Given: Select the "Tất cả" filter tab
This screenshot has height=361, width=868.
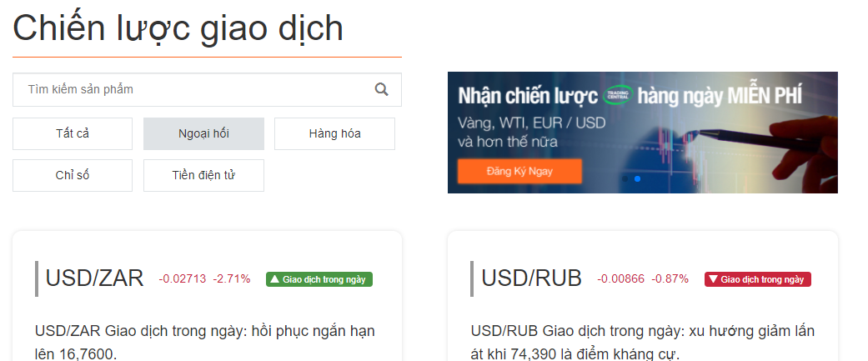Looking at the screenshot, I should (x=73, y=133).
